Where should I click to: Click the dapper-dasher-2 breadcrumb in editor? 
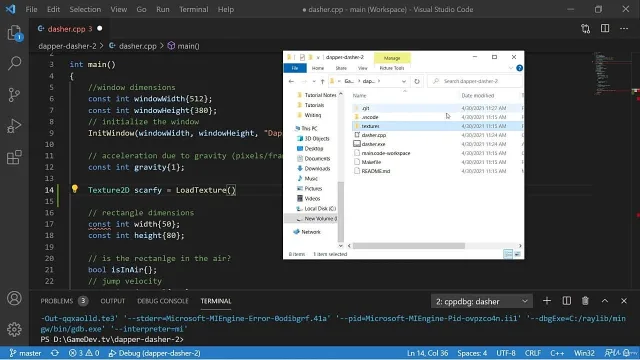coord(67,46)
